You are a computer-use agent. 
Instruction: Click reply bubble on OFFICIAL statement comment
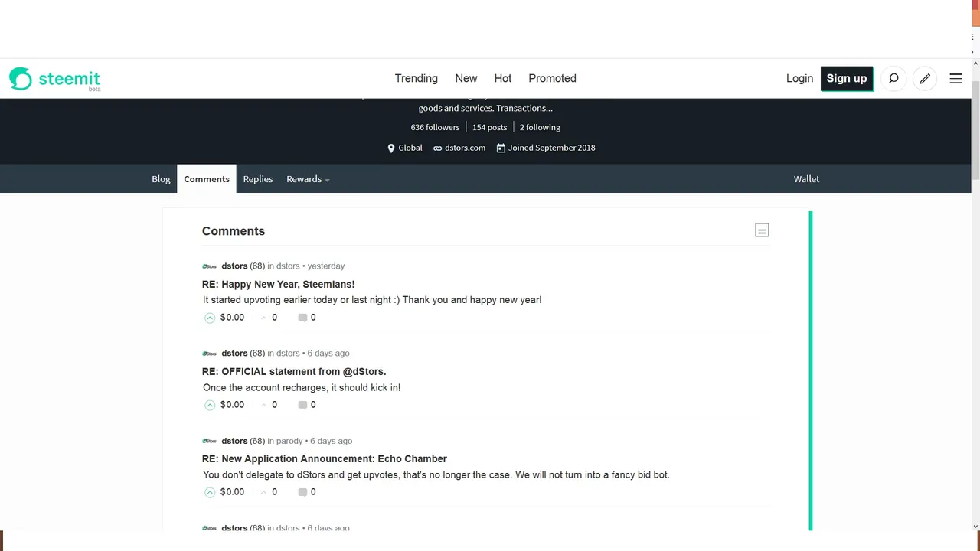tap(302, 405)
